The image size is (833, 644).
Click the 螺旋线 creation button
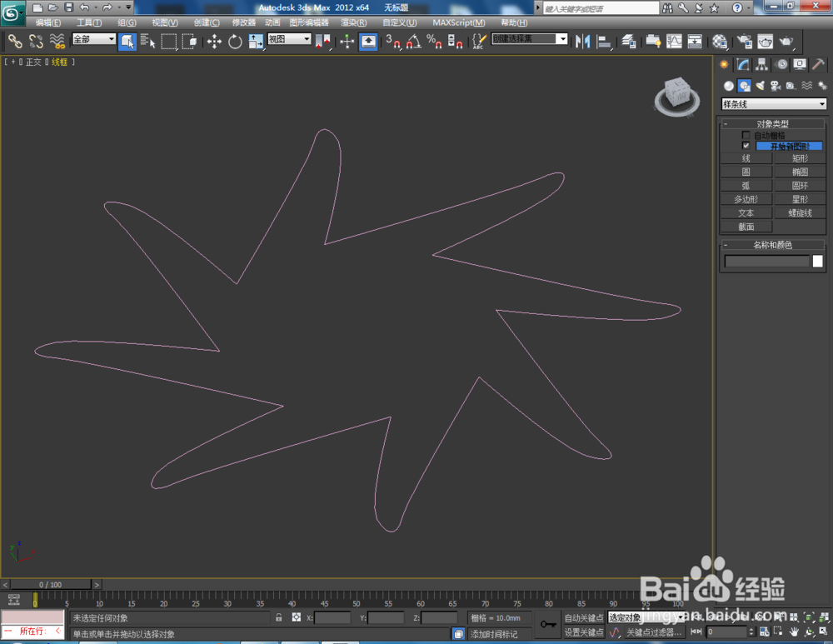800,212
